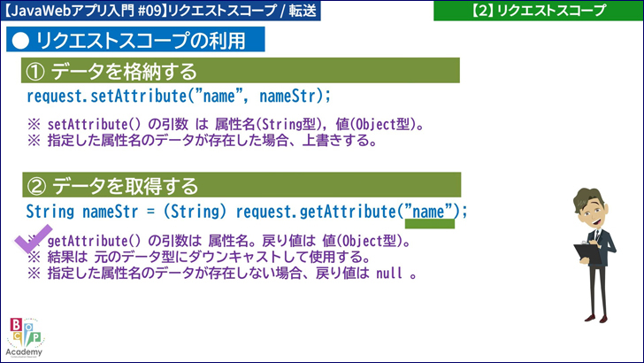Click the circled number ① marker

pyautogui.click(x=37, y=72)
